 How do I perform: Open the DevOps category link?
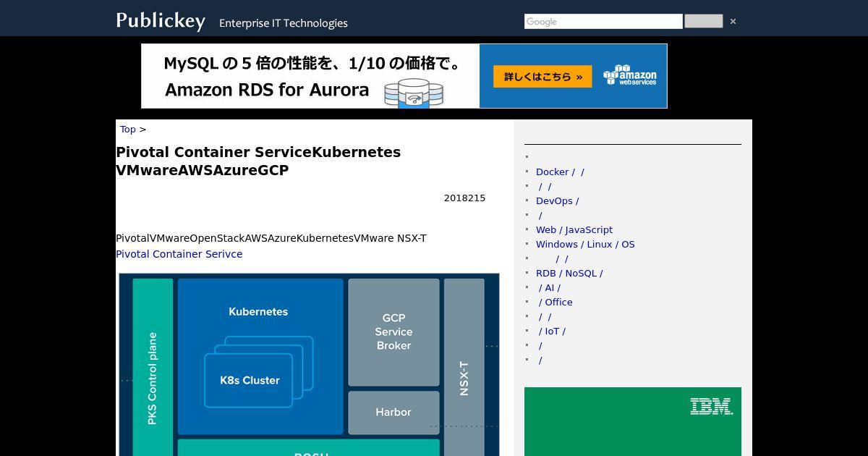tap(557, 200)
